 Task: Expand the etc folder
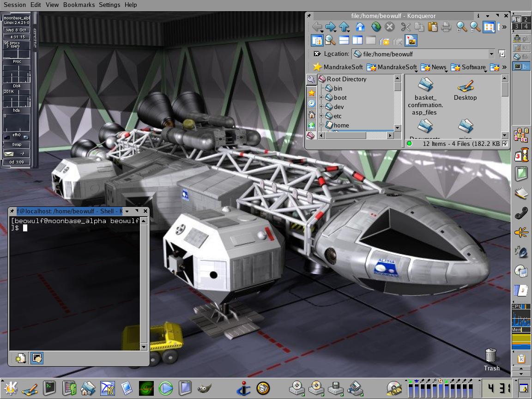tap(321, 116)
